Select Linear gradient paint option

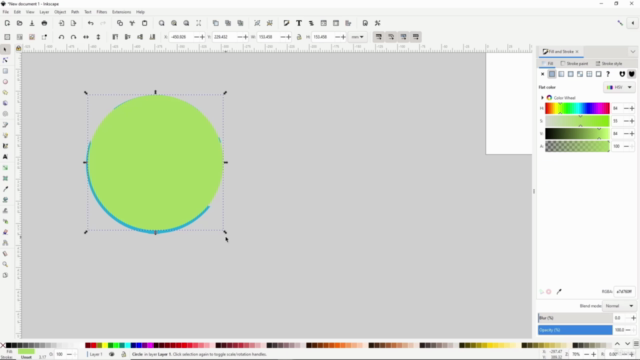[561, 74]
